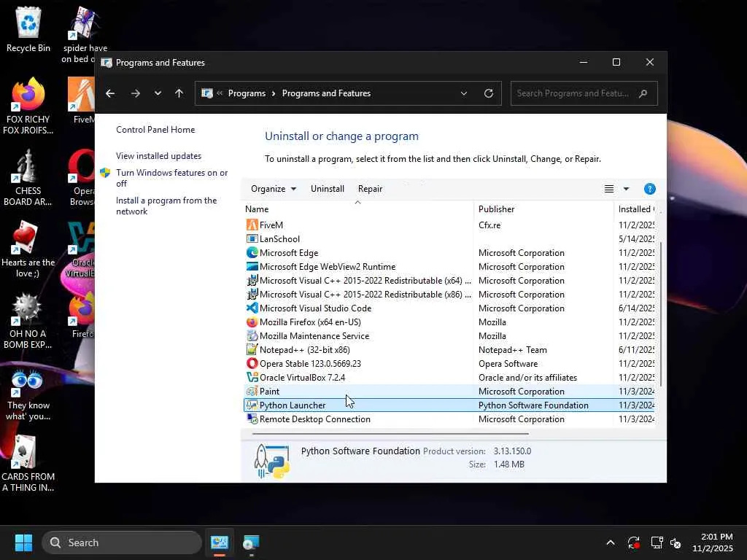Show hidden system tray icons chevron
747x560 pixels.
[611, 542]
